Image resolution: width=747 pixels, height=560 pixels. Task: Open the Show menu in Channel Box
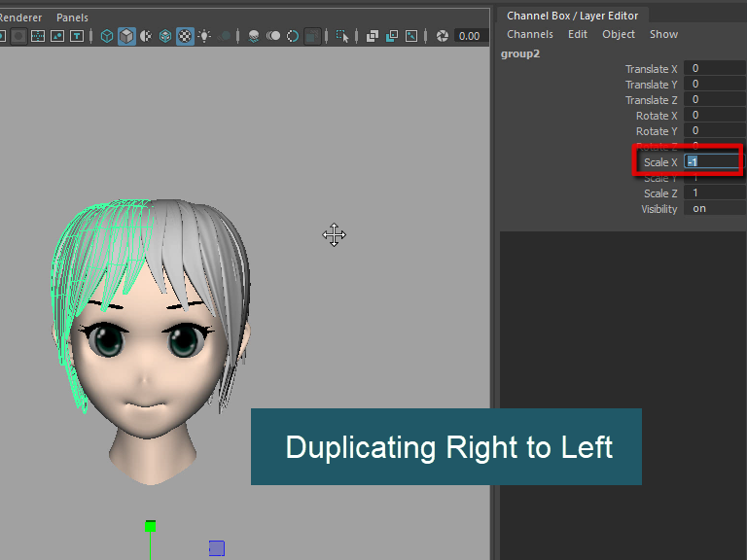click(663, 34)
